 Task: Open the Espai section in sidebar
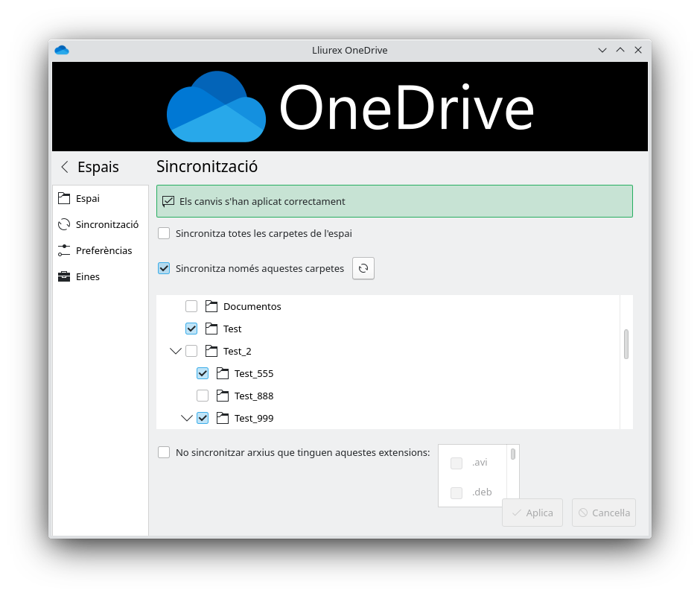88,198
